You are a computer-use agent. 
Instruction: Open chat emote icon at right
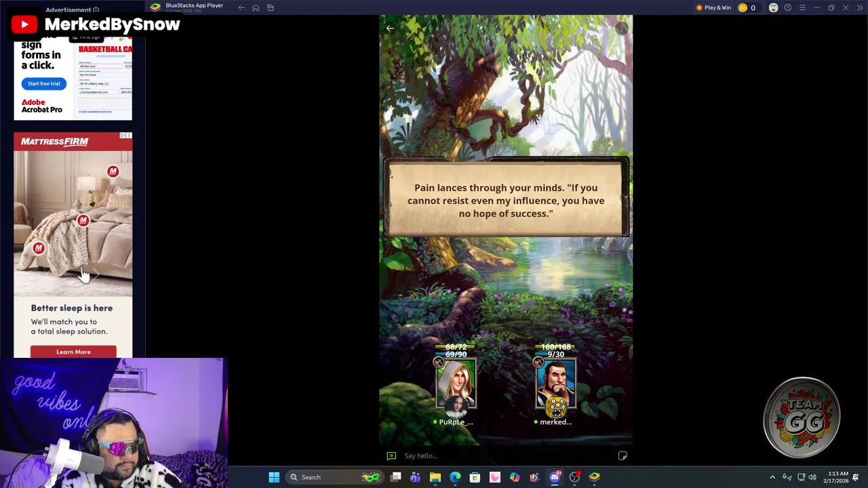tap(623, 455)
